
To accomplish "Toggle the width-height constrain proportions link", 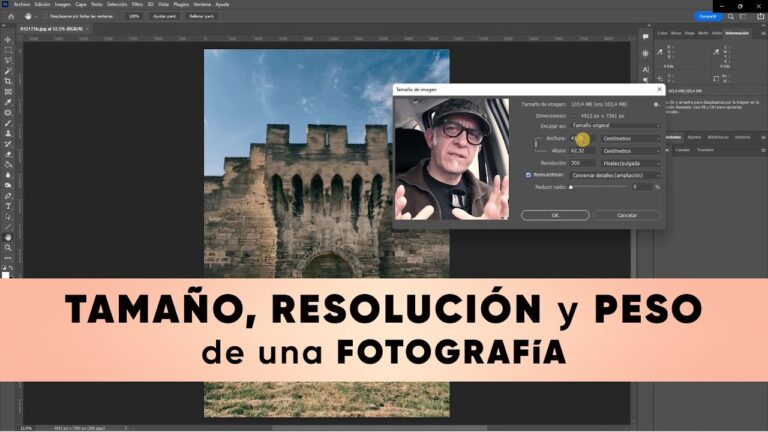I will [x=535, y=144].
